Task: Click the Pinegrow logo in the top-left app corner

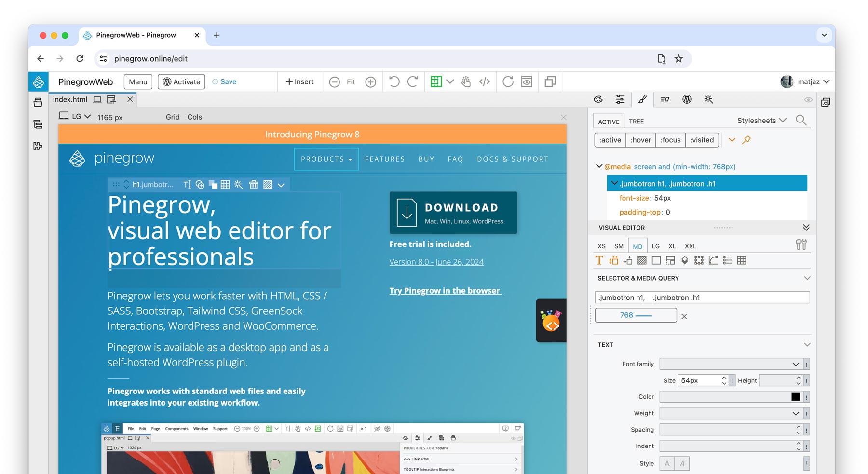Action: 38,81
